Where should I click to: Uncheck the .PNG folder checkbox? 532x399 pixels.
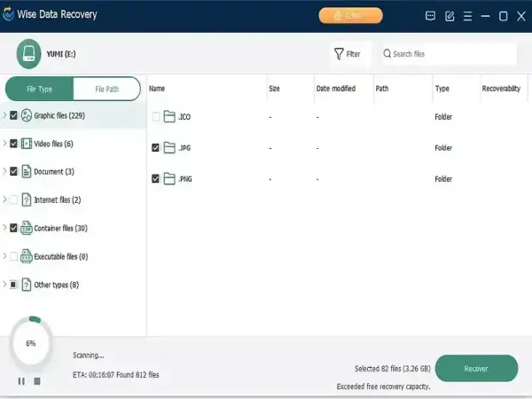coord(156,178)
